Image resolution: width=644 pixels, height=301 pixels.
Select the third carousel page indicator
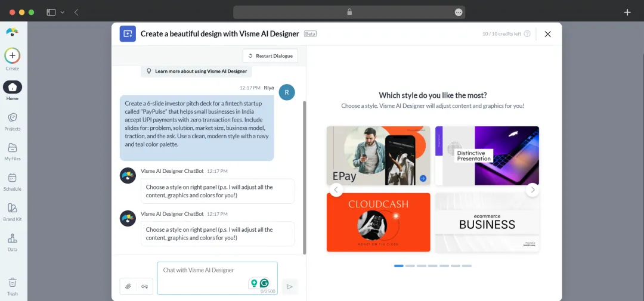pyautogui.click(x=422, y=266)
